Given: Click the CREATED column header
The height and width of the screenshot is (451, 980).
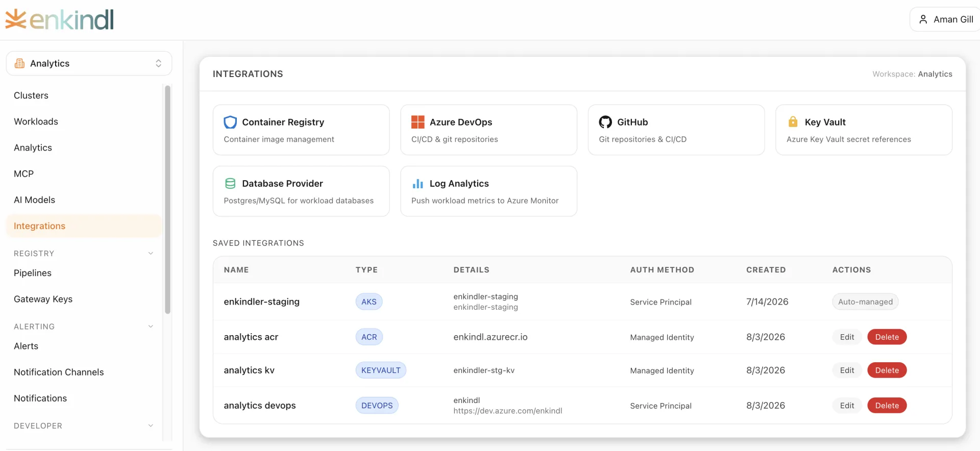Looking at the screenshot, I should [766, 270].
